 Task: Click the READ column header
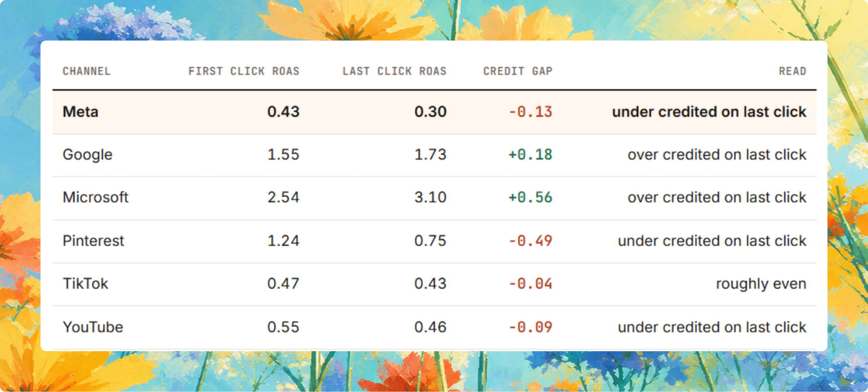[792, 71]
